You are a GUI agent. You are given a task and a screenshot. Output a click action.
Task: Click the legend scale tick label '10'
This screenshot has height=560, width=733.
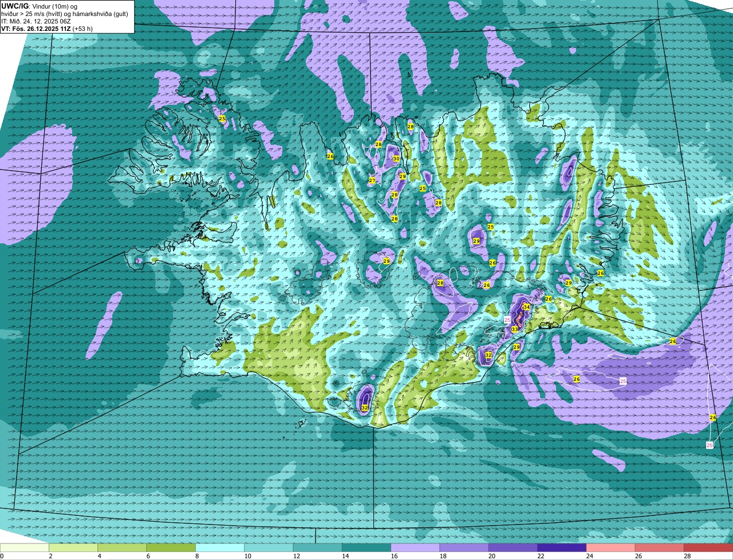tap(247, 556)
